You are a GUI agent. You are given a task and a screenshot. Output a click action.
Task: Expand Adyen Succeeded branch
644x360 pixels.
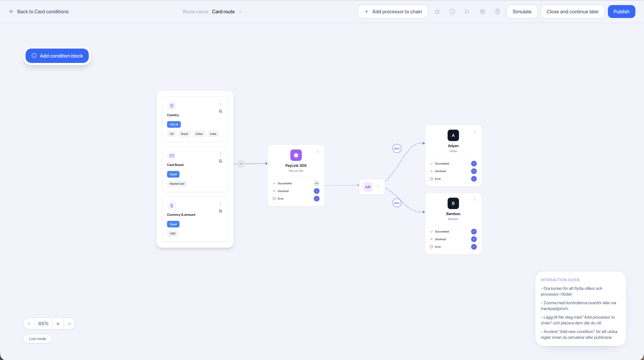coord(474,164)
